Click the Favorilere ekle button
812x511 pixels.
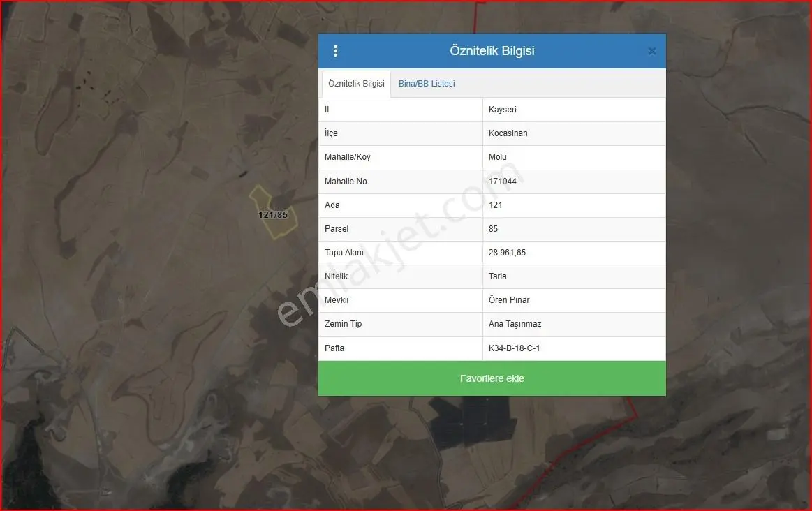(492, 378)
